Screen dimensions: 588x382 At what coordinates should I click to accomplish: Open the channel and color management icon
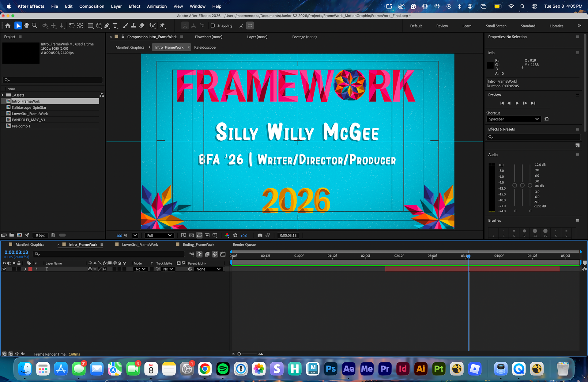227,236
